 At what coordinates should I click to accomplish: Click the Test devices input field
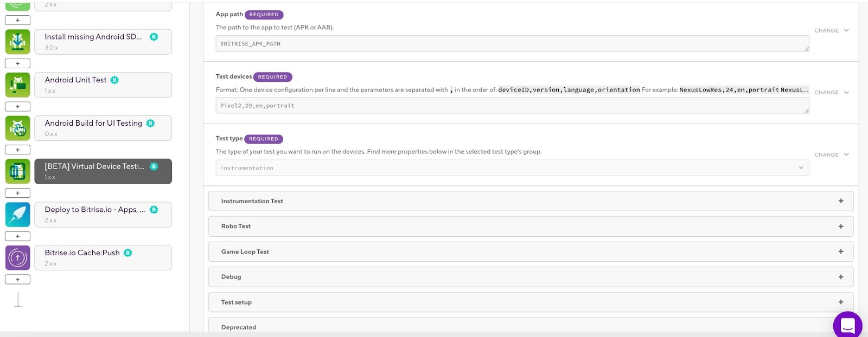pos(512,106)
